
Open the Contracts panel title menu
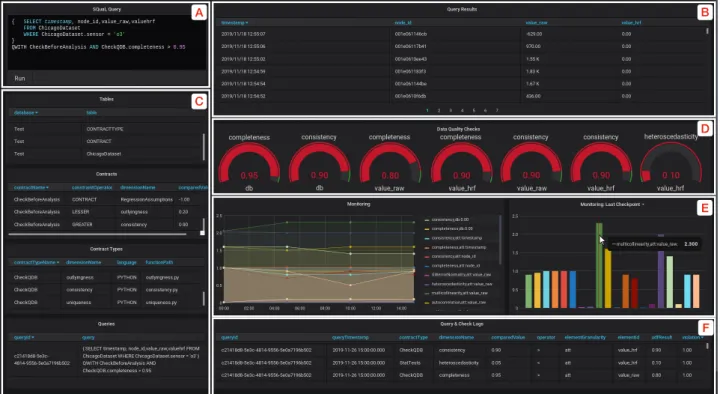tap(106, 174)
